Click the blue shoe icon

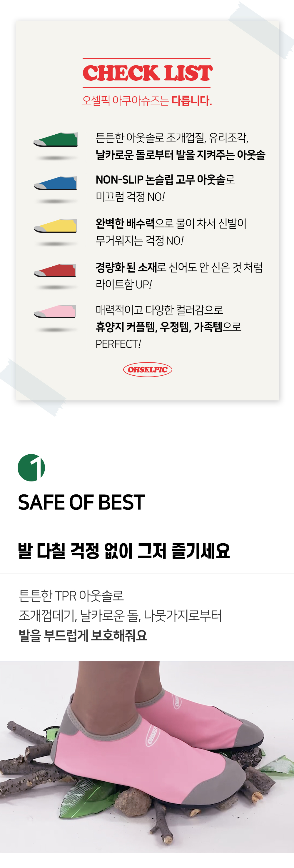click(56, 183)
